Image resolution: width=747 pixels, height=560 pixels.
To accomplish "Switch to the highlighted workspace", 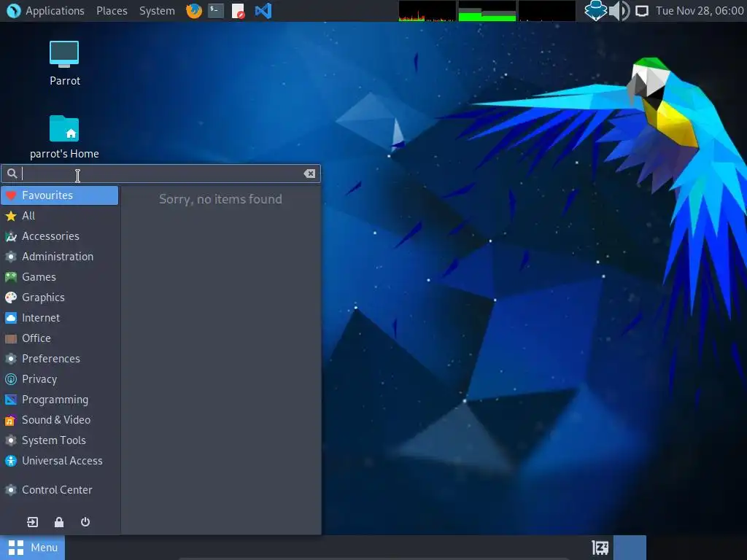I will (630, 548).
